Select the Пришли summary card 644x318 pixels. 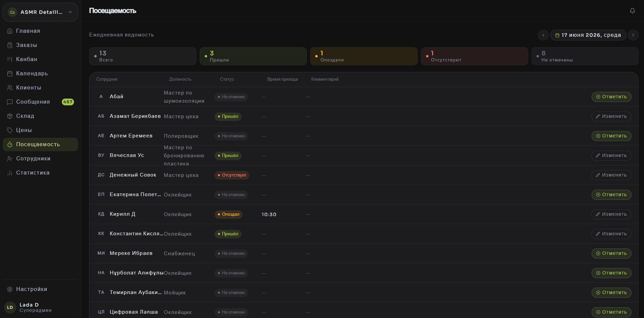[253, 56]
